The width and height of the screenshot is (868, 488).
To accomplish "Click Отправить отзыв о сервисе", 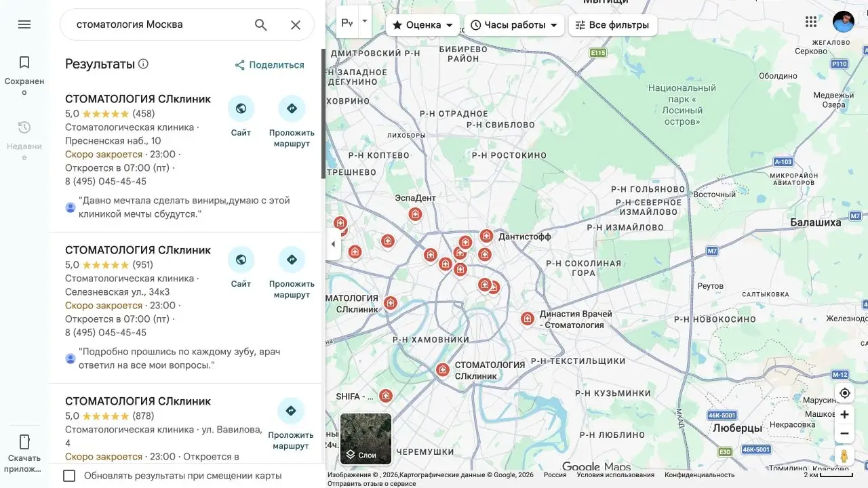I will [372, 484].
